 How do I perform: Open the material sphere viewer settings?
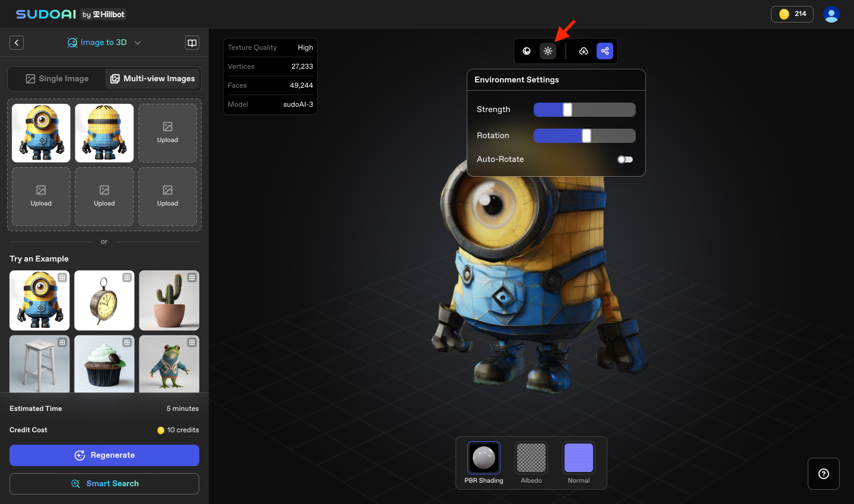click(527, 51)
